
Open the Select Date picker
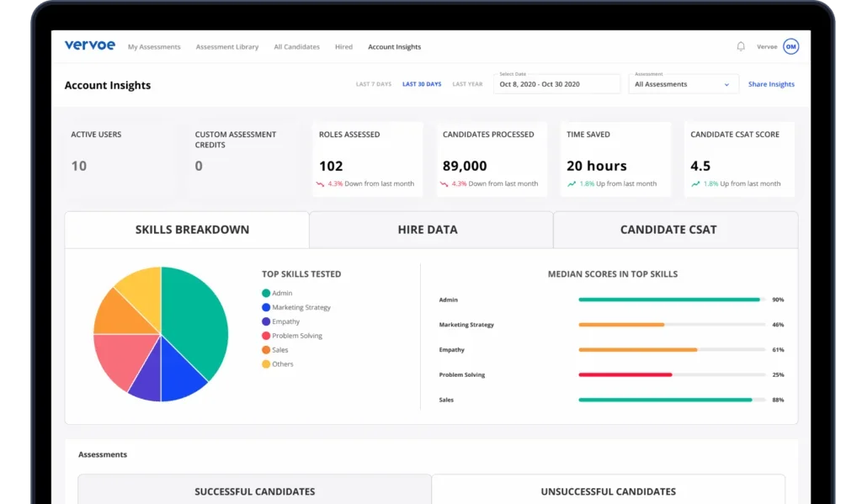pyautogui.click(x=556, y=84)
